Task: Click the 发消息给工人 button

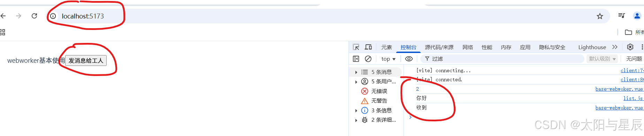Action: [86, 61]
